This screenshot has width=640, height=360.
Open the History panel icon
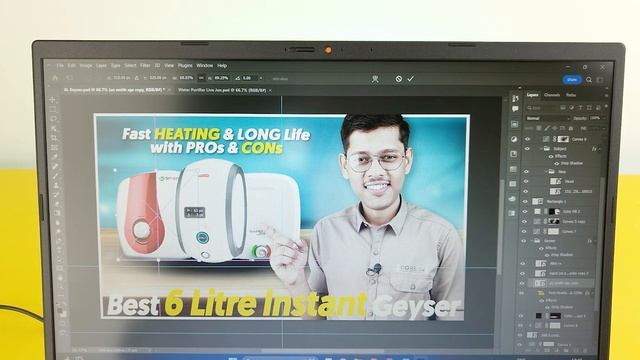point(515,98)
